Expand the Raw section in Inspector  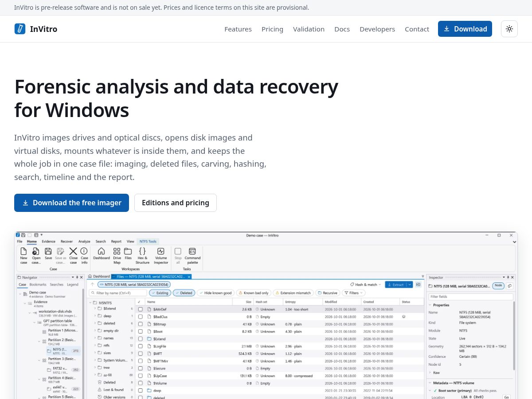[x=430, y=373]
